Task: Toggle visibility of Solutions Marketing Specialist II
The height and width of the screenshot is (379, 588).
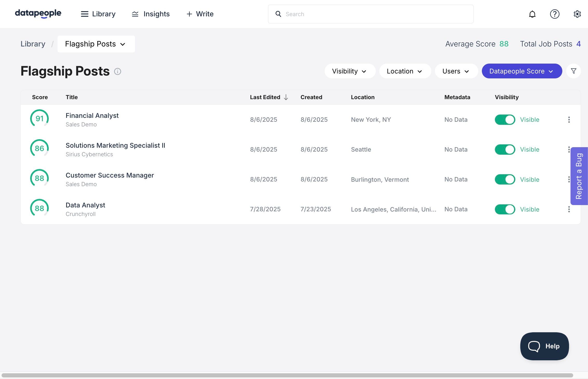Action: pyautogui.click(x=505, y=150)
